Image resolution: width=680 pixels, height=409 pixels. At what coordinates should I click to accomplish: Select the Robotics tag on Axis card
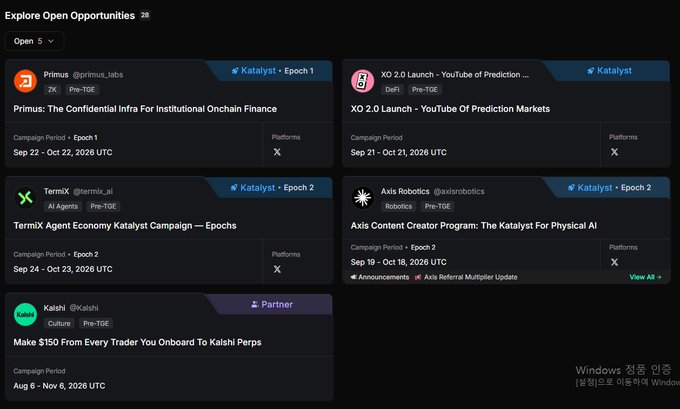[399, 206]
